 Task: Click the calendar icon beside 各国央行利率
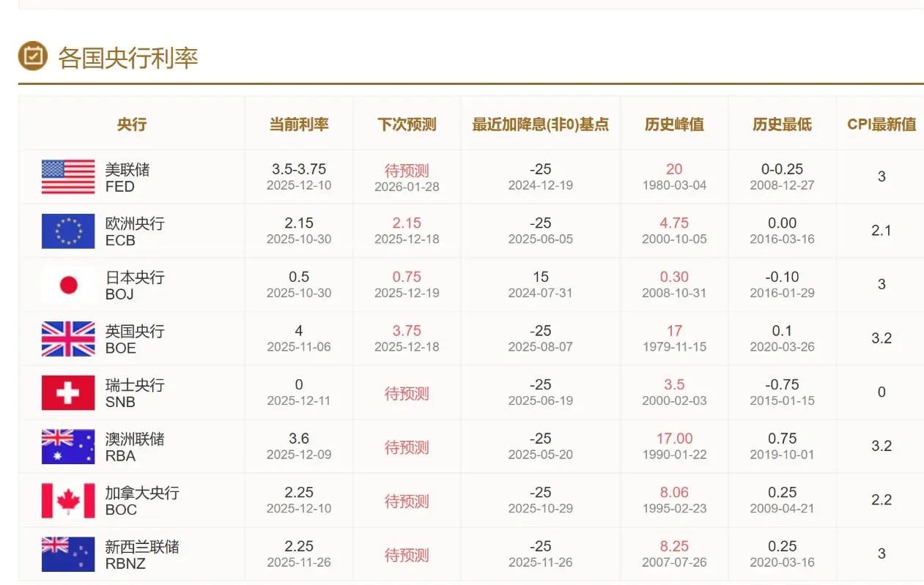pyautogui.click(x=32, y=56)
